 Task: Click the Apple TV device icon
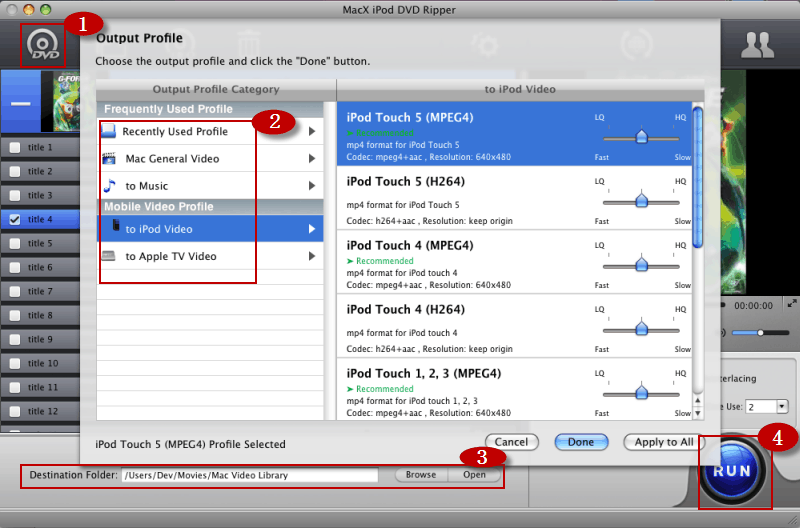pyautogui.click(x=108, y=255)
